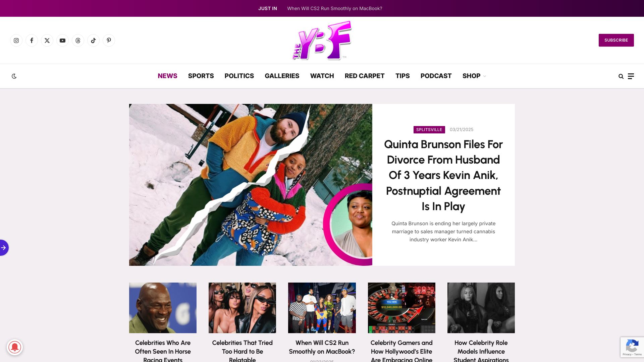The image size is (644, 362).
Task: Open the Instagram social icon
Action: pyautogui.click(x=16, y=41)
